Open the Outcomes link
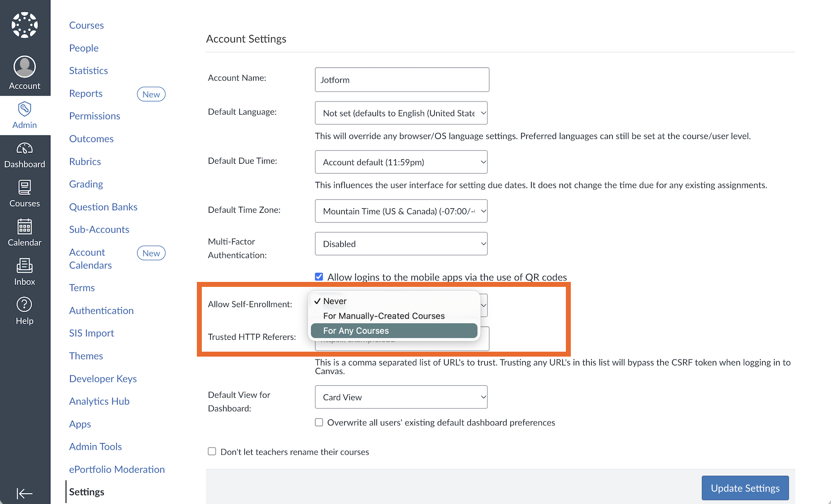The height and width of the screenshot is (504, 831). click(x=92, y=138)
